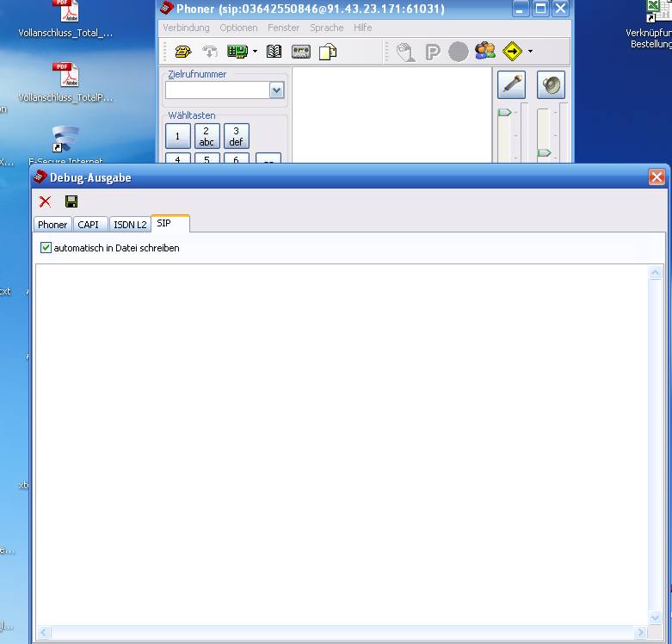Screen dimensions: 672x644
Task: Open dropdown arrow beside network card icon
Action: 255,52
